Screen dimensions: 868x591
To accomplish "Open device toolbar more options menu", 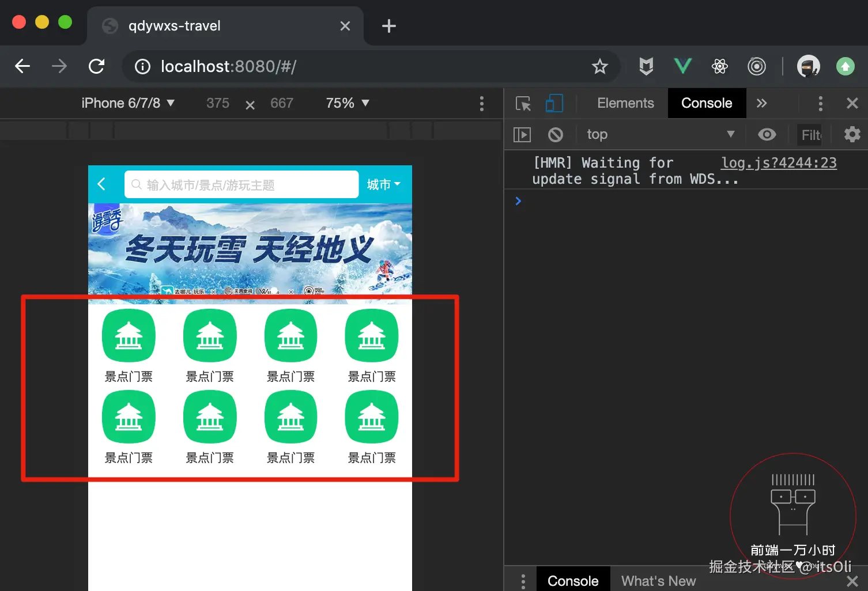I will click(482, 104).
